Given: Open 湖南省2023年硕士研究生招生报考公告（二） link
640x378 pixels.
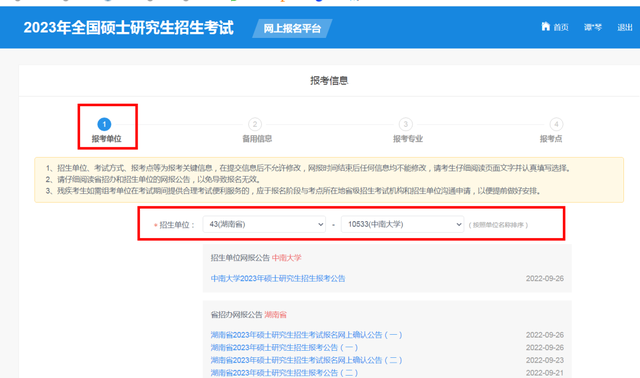Looking at the screenshot, I should 284,373.
